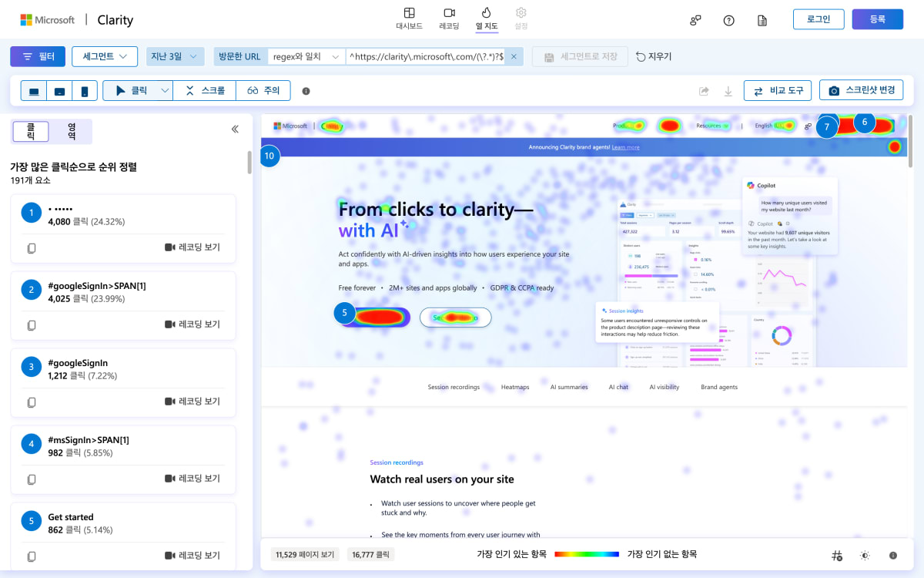Click 지우기 to clear filters
The image size is (924, 578).
point(654,56)
